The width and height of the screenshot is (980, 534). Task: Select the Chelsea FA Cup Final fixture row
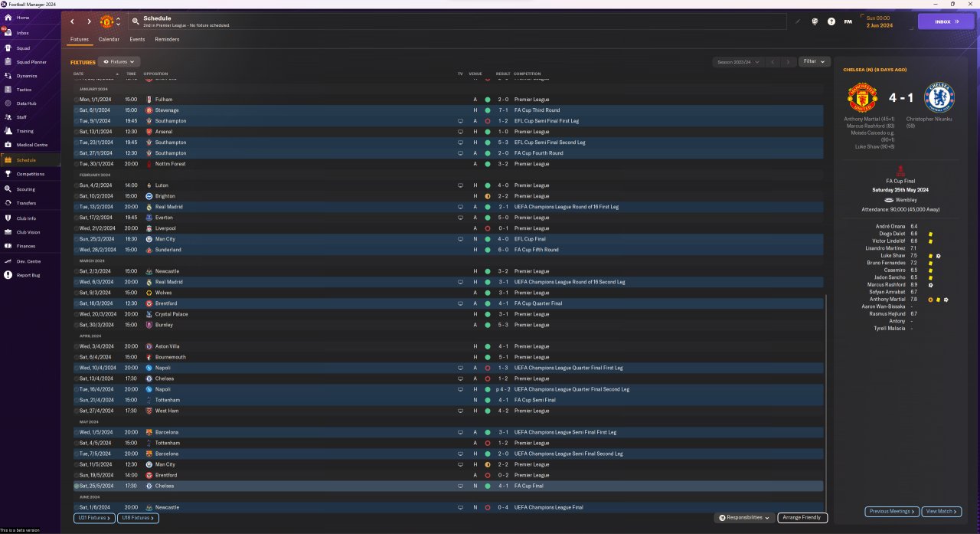449,486
